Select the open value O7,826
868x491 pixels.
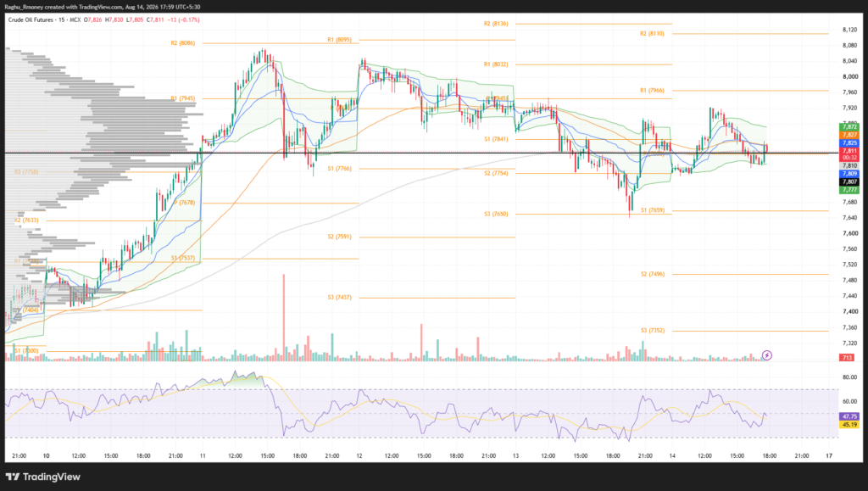[93, 20]
